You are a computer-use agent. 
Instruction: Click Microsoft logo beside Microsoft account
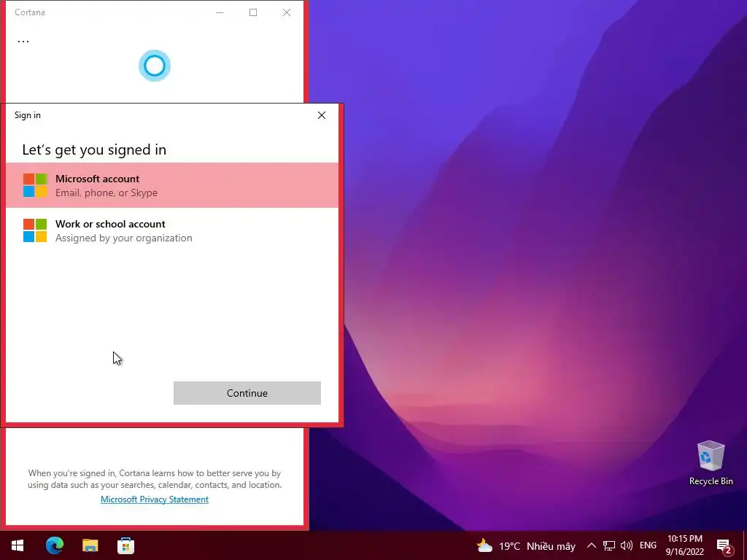click(x=35, y=185)
